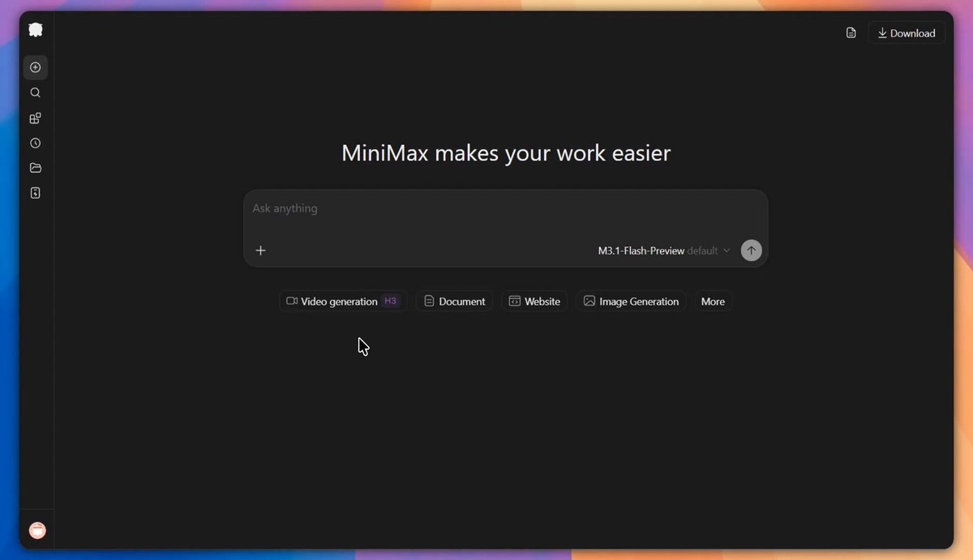Click the lightning-bolt file icon in sidebar
Viewport: 973px width, 560px height.
click(36, 193)
